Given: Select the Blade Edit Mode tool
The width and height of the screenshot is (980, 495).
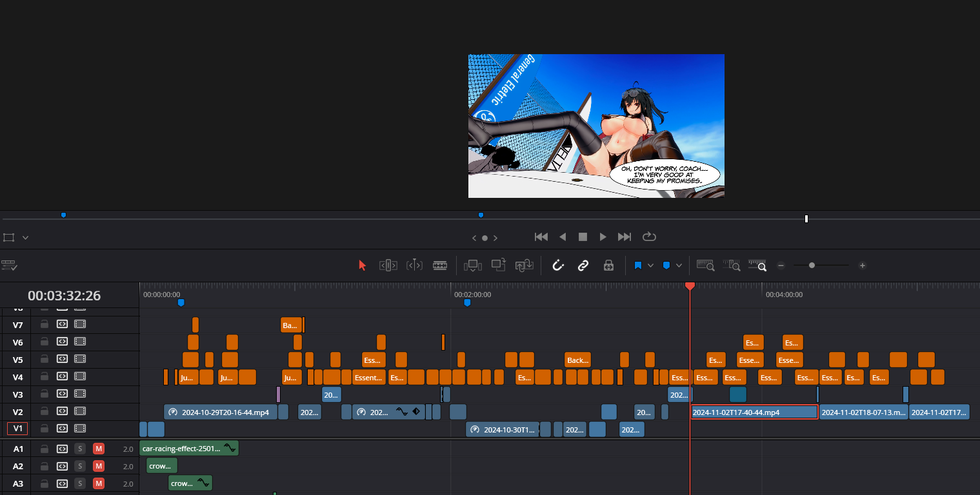Looking at the screenshot, I should coord(440,266).
